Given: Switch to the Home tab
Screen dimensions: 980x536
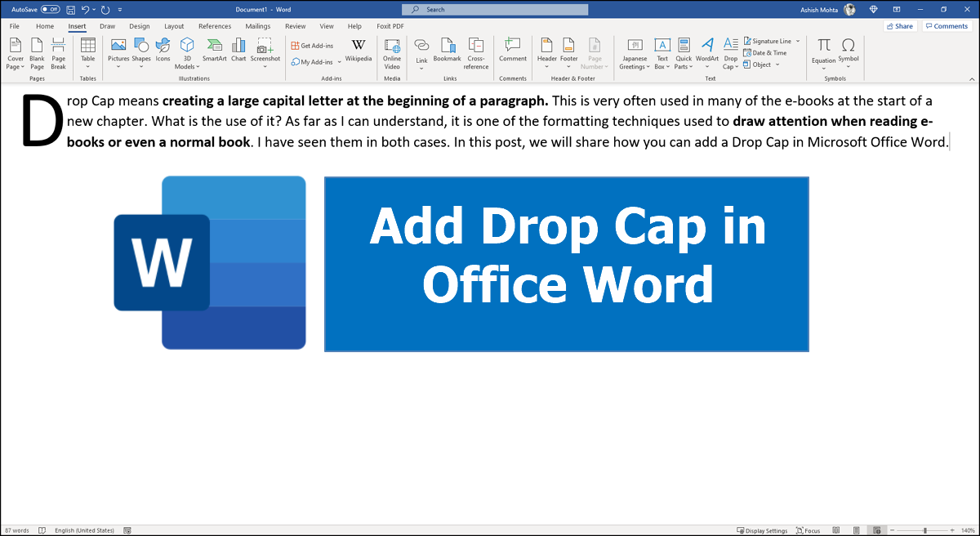Looking at the screenshot, I should [x=45, y=26].
